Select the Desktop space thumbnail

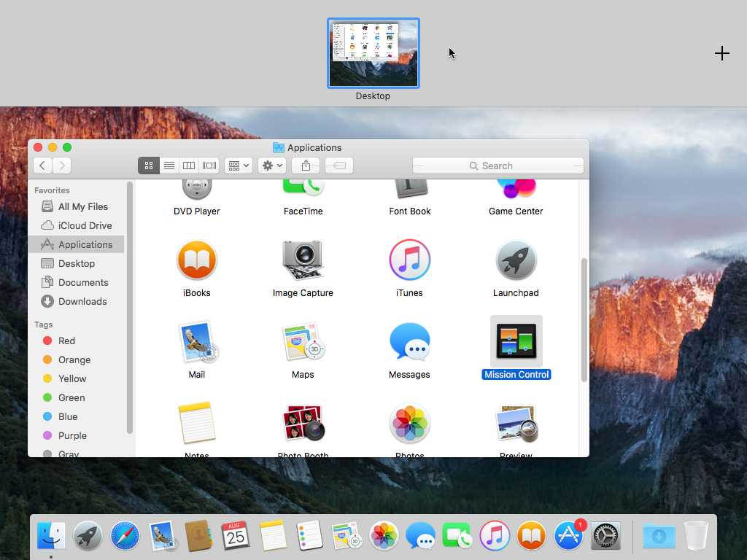click(x=373, y=53)
